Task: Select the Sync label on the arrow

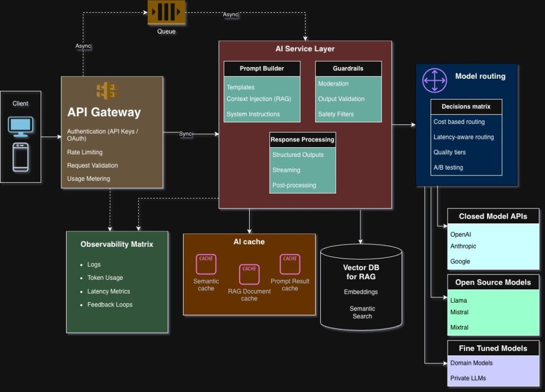Action: tap(185, 134)
